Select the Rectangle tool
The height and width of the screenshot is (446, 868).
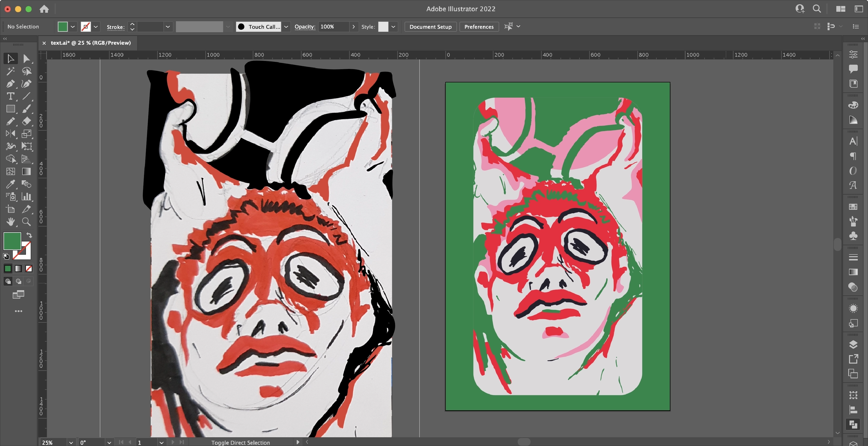click(x=10, y=109)
